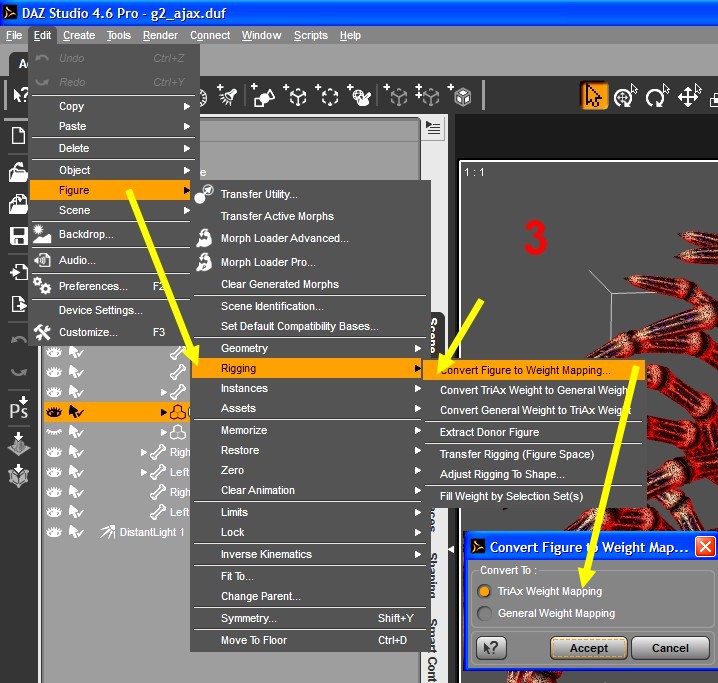Click the solid cube create icon with plus

(460, 95)
